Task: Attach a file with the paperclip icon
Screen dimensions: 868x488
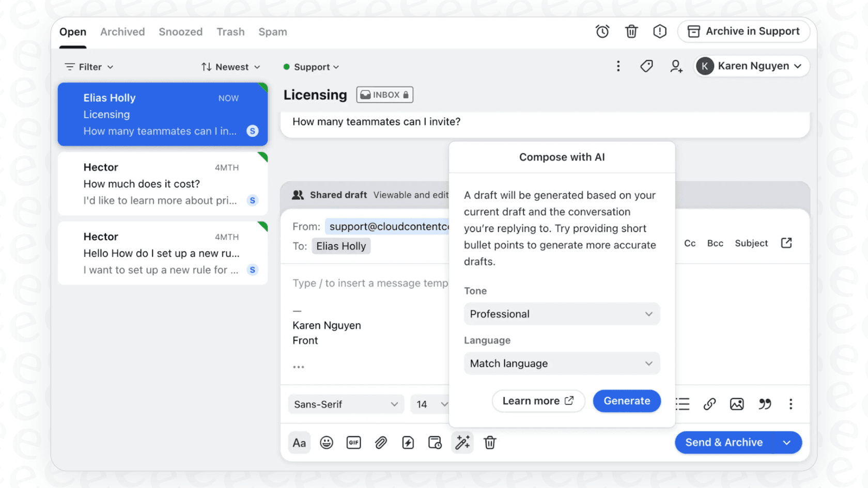Action: point(381,443)
